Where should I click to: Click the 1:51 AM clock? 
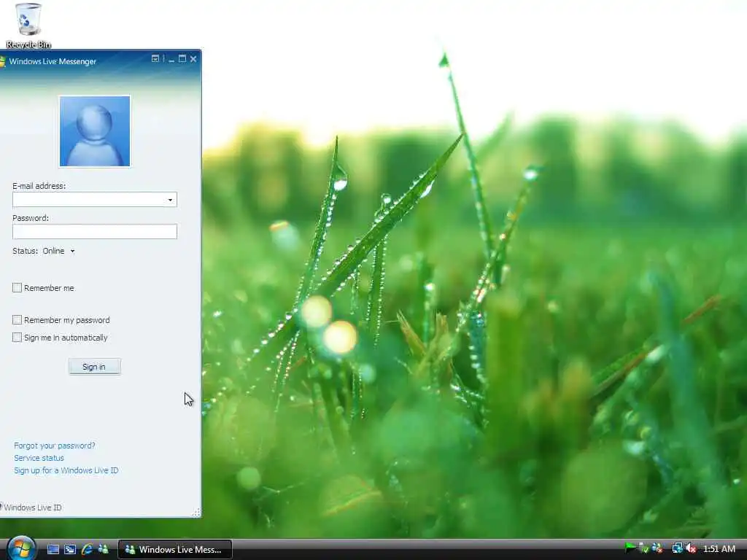[719, 549]
